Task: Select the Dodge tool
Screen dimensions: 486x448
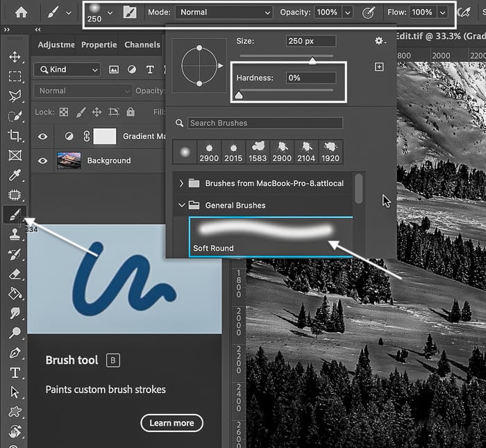Action: point(15,333)
